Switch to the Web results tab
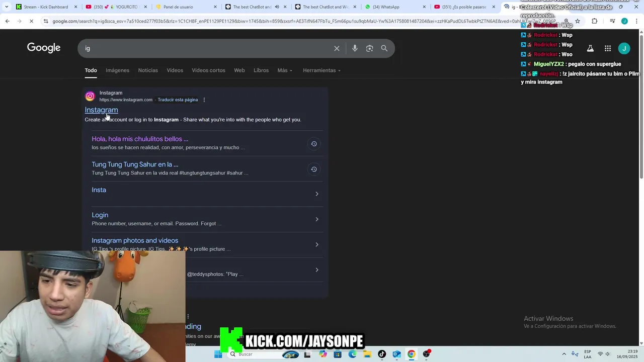This screenshot has height=362, width=644. point(239,70)
